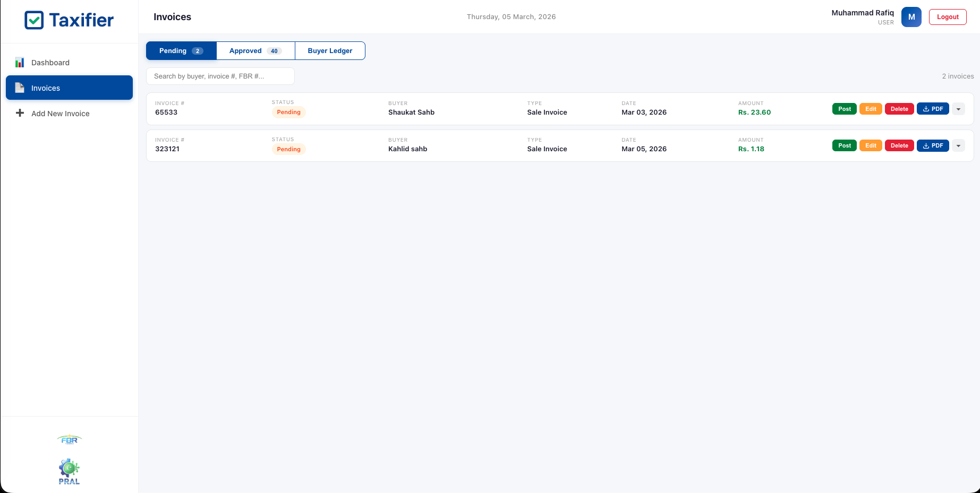Image resolution: width=980 pixels, height=493 pixels.
Task: Open the Buyer Ledger tab
Action: [330, 50]
